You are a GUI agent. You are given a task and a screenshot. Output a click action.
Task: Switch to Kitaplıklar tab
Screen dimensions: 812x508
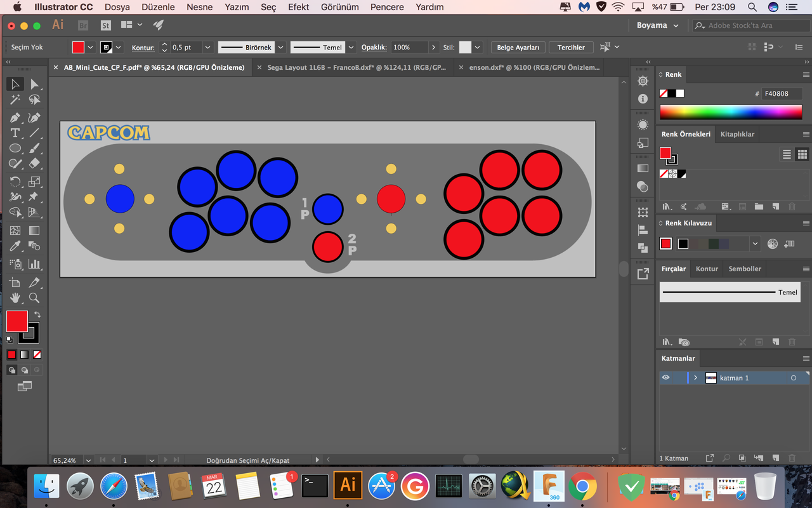click(737, 134)
